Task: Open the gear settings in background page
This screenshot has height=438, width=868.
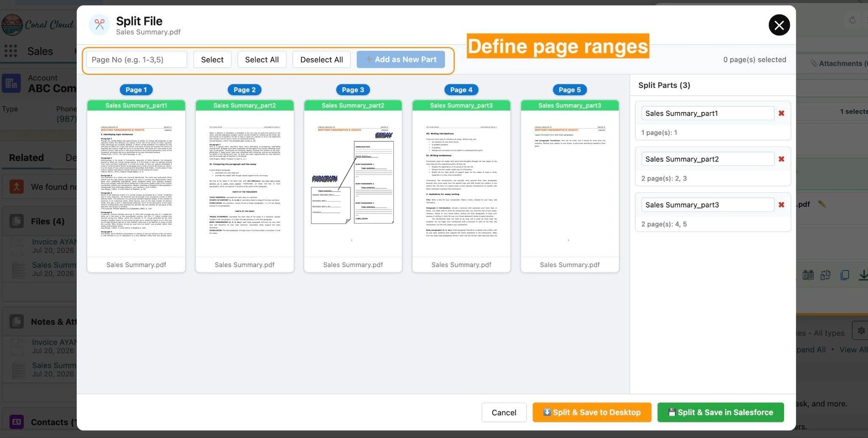Action: tap(861, 330)
